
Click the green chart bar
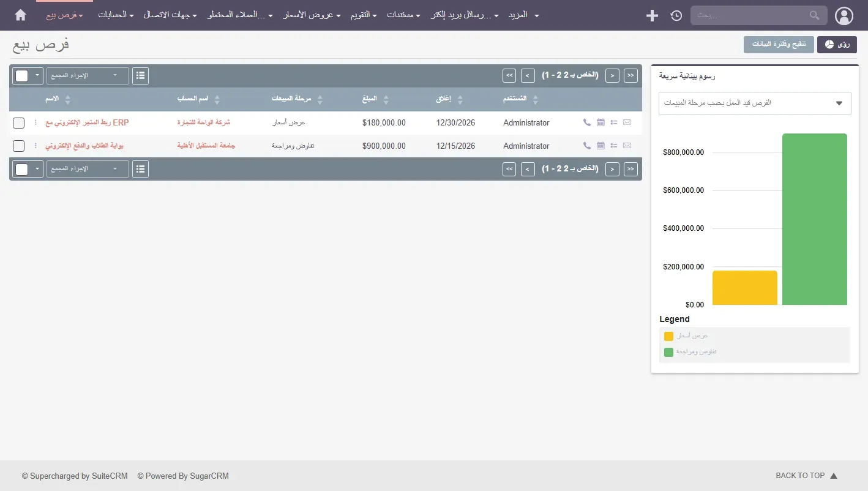click(x=815, y=219)
